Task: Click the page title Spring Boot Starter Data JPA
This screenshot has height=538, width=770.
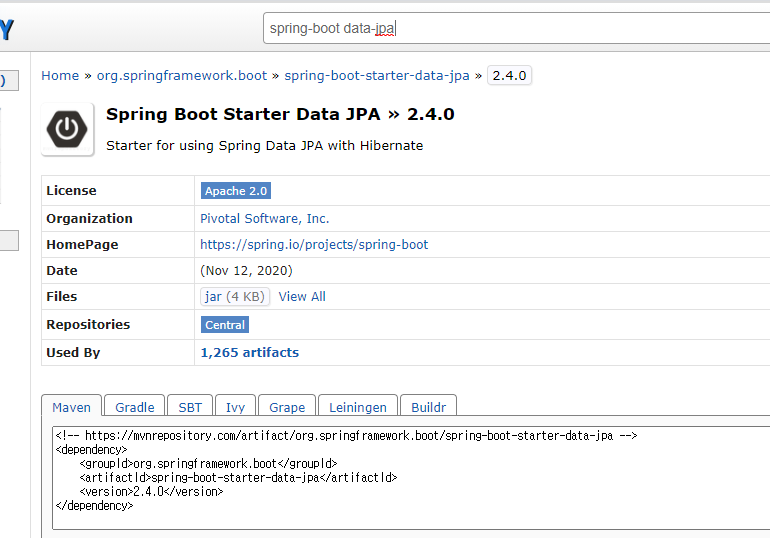Action: click(x=280, y=114)
